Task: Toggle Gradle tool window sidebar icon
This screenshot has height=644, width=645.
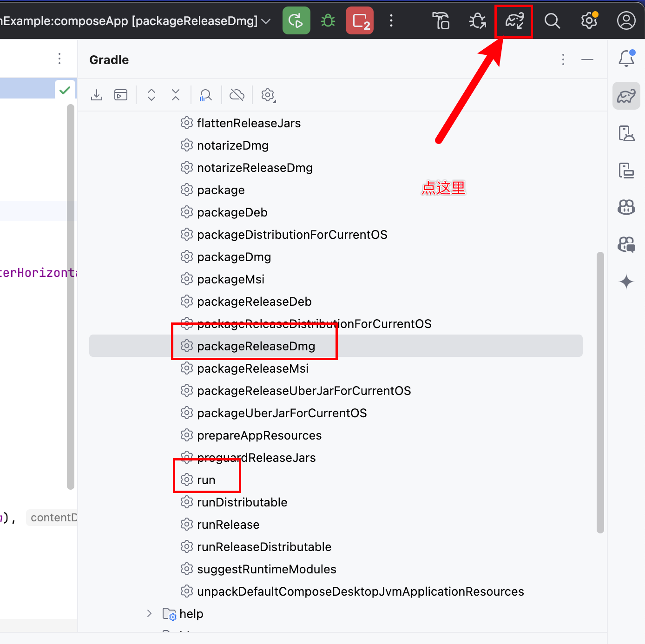Action: pyautogui.click(x=626, y=96)
